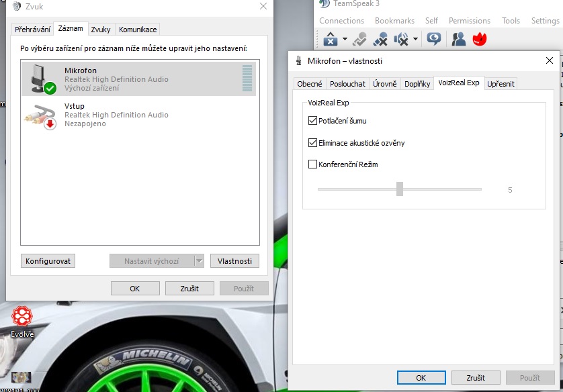This screenshot has height=392, width=563.
Task: Switch to the Doplňky tab
Action: [417, 83]
